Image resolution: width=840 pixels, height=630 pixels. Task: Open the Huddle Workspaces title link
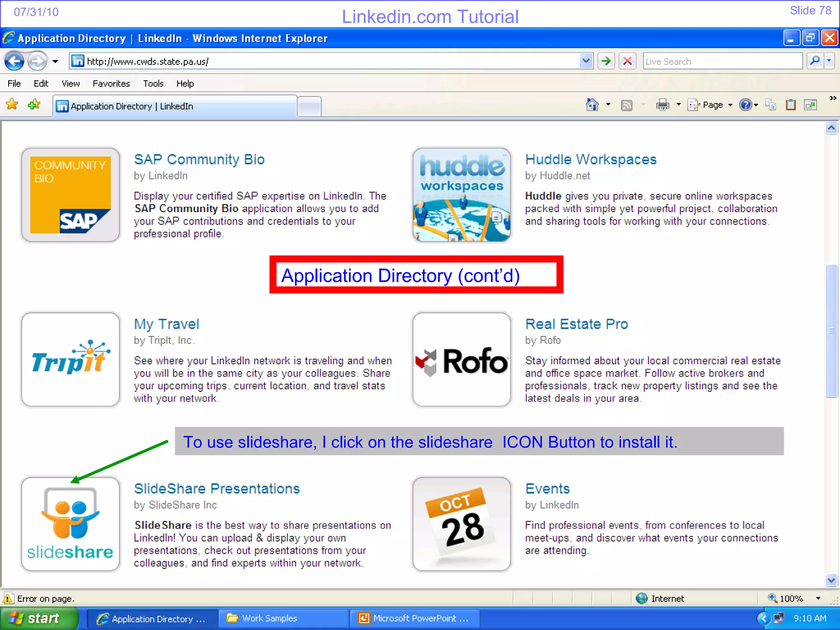591,159
